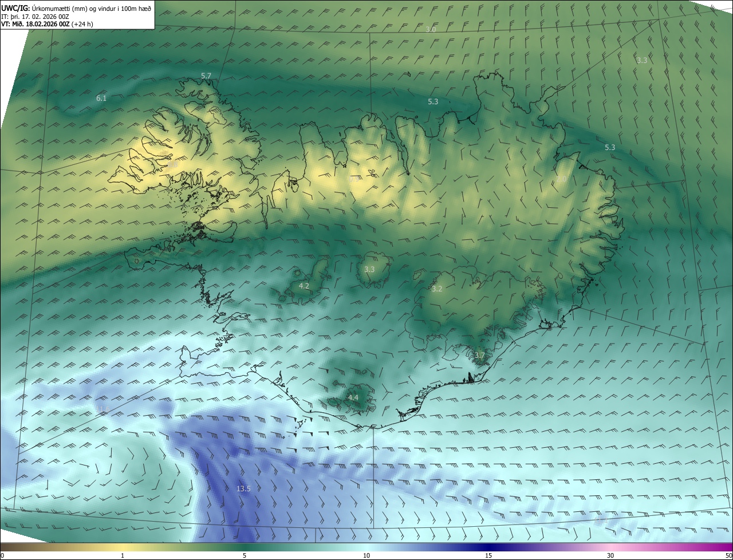This screenshot has width=733, height=560.
Task: Click the '1' tick on the colour scale
Action: click(x=123, y=555)
